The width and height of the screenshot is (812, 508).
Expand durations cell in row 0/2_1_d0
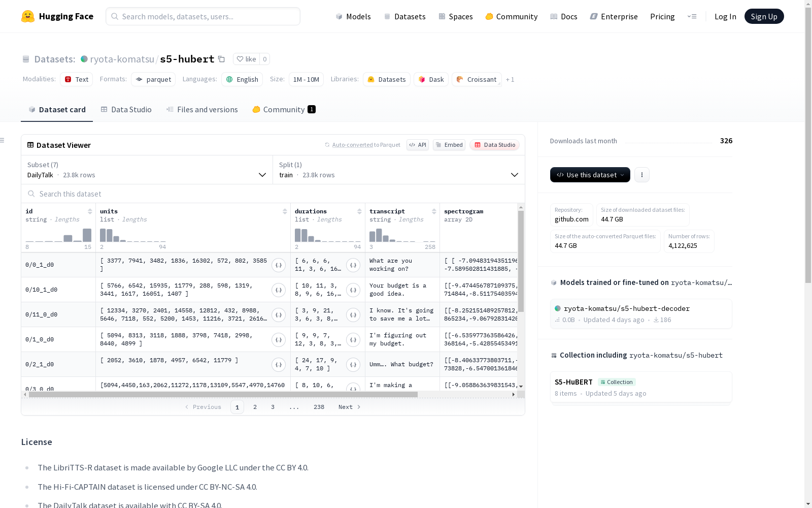tap(353, 365)
